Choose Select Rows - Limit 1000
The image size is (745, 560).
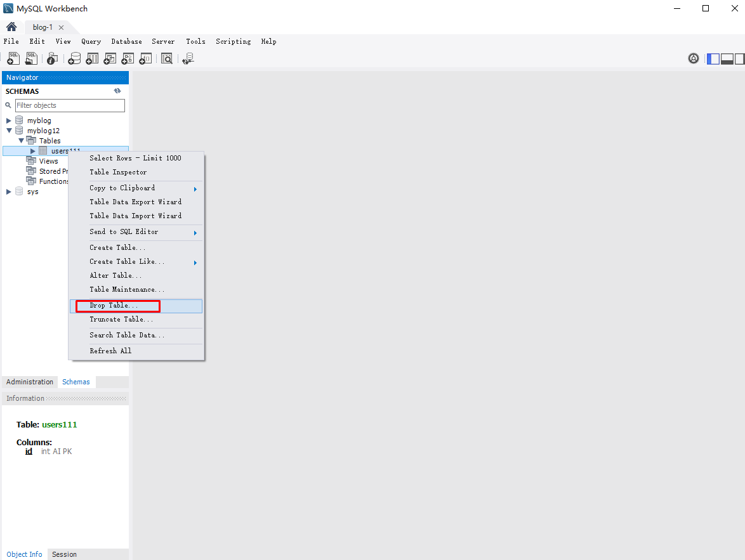[x=136, y=158]
